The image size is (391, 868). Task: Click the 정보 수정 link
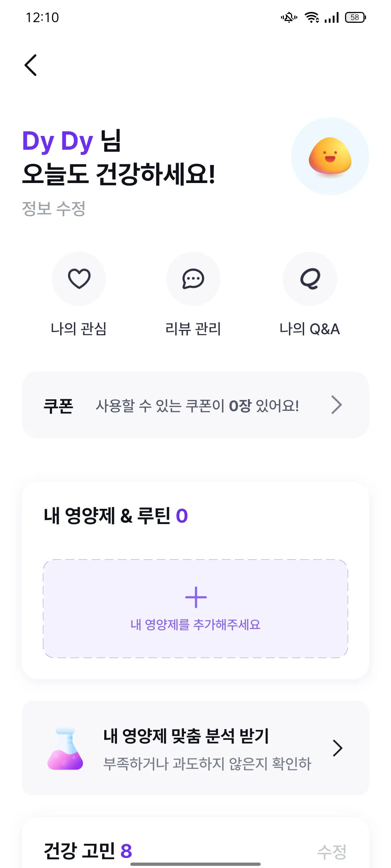pos(54,209)
